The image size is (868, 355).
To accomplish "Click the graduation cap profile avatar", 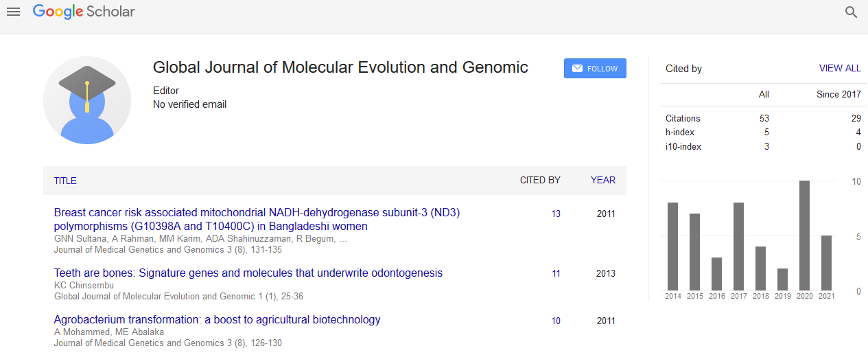I will point(87,100).
